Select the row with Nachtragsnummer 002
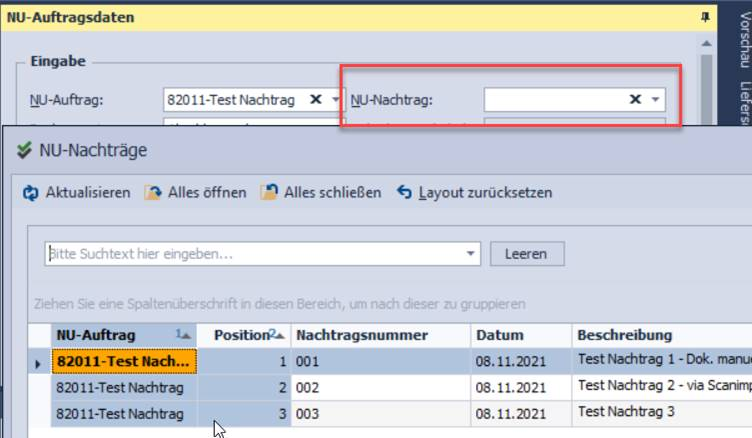The image size is (752, 438). point(380,387)
